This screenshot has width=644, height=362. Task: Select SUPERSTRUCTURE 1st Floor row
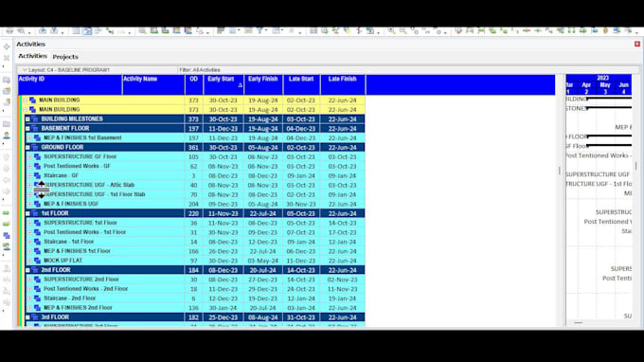(195, 223)
